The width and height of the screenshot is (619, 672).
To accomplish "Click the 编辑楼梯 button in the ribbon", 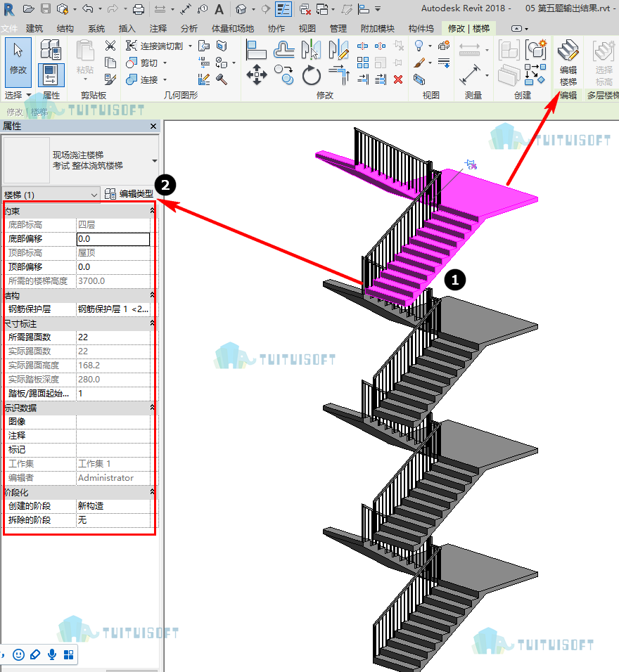I will click(x=568, y=63).
